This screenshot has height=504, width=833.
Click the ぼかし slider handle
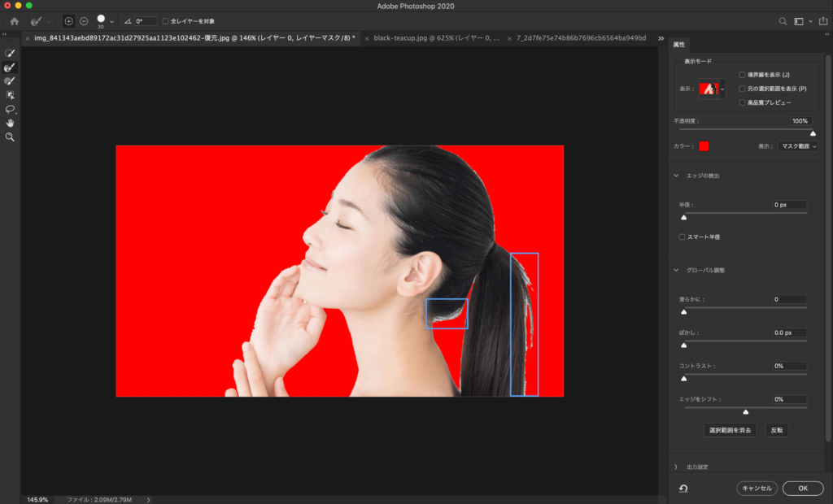point(683,345)
